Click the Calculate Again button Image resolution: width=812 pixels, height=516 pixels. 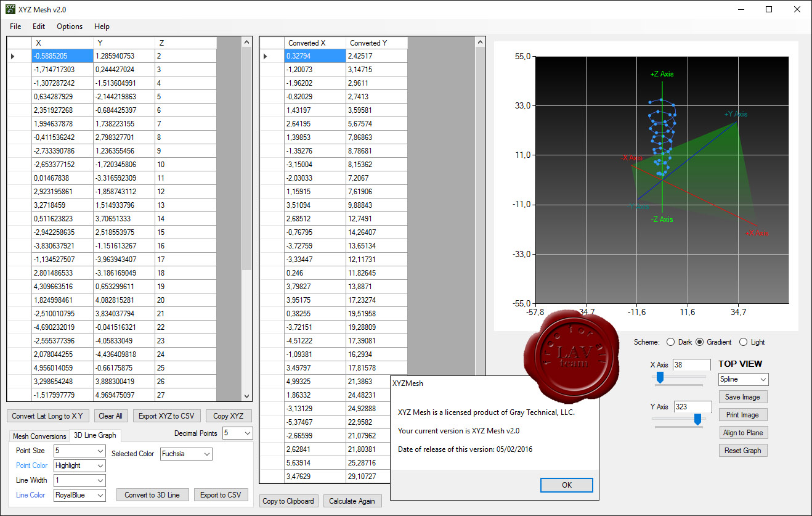pos(352,501)
